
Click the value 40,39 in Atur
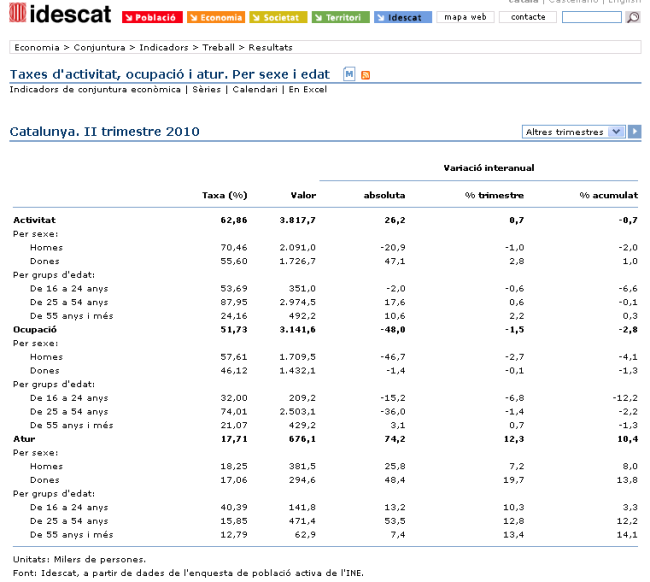(x=234, y=507)
